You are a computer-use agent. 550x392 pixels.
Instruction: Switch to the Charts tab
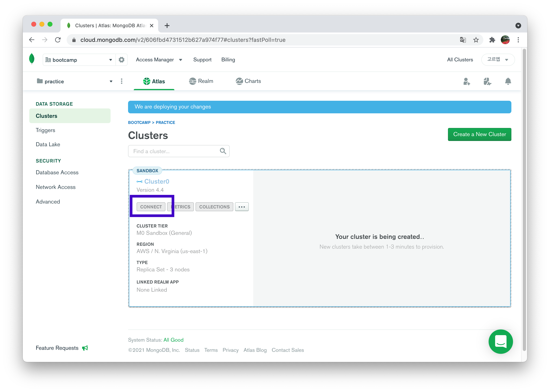248,81
